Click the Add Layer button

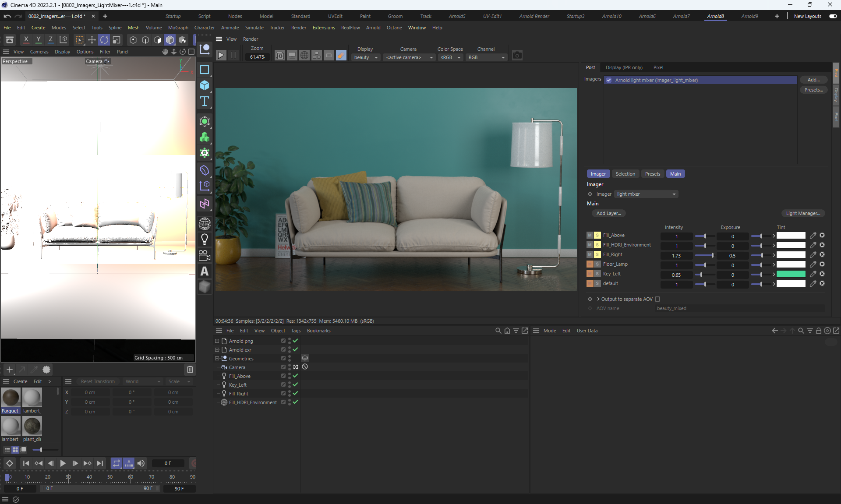[608, 213]
